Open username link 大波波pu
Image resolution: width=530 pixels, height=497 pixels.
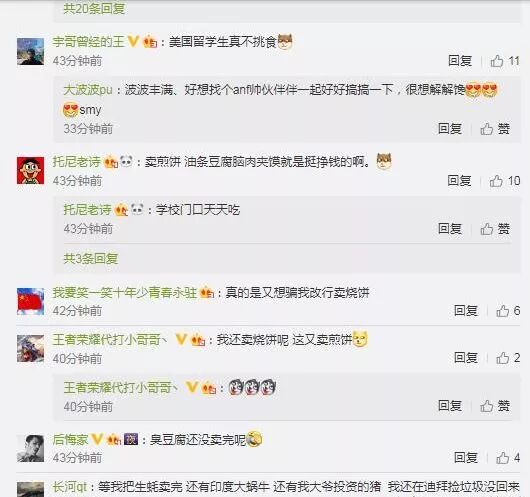[x=88, y=90]
